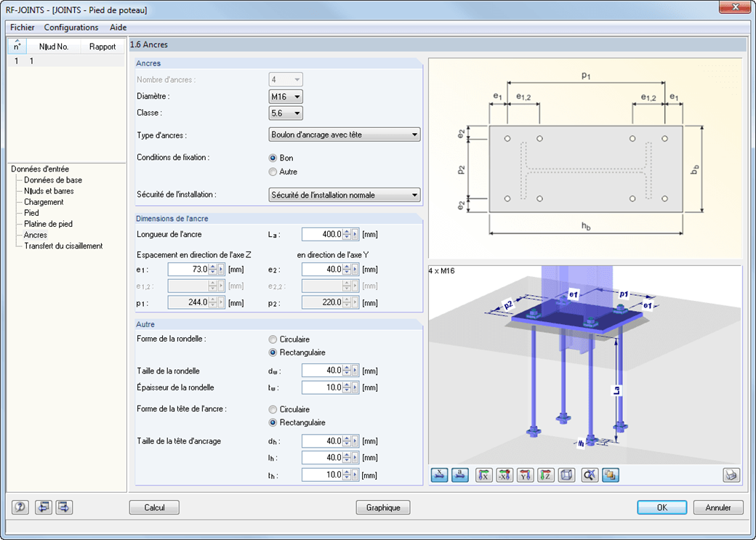Click the Calcul button

[154, 507]
